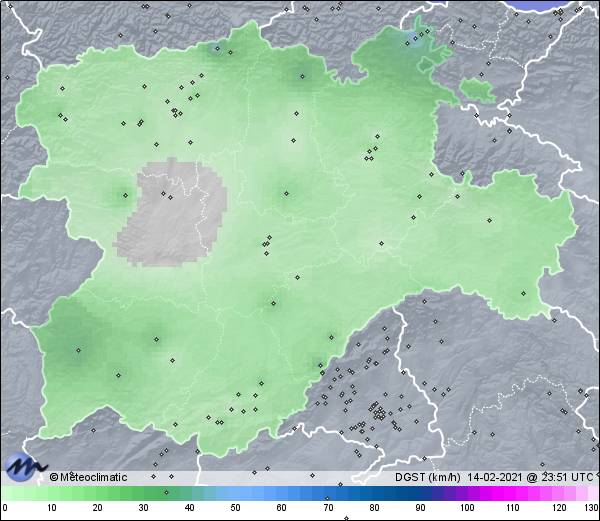Click the grey no-data patch inside the green region
The image size is (600, 521).
[x=170, y=212]
